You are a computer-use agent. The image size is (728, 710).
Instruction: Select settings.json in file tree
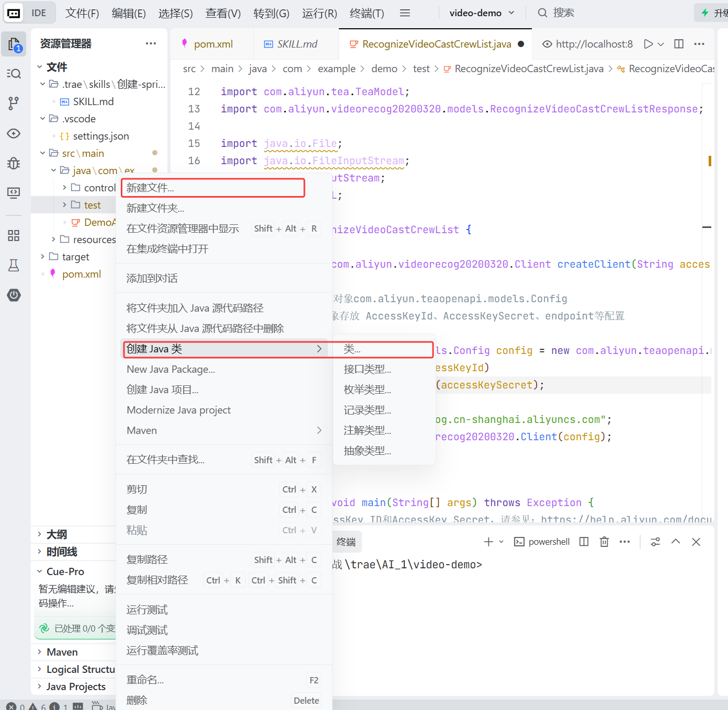pos(100,136)
